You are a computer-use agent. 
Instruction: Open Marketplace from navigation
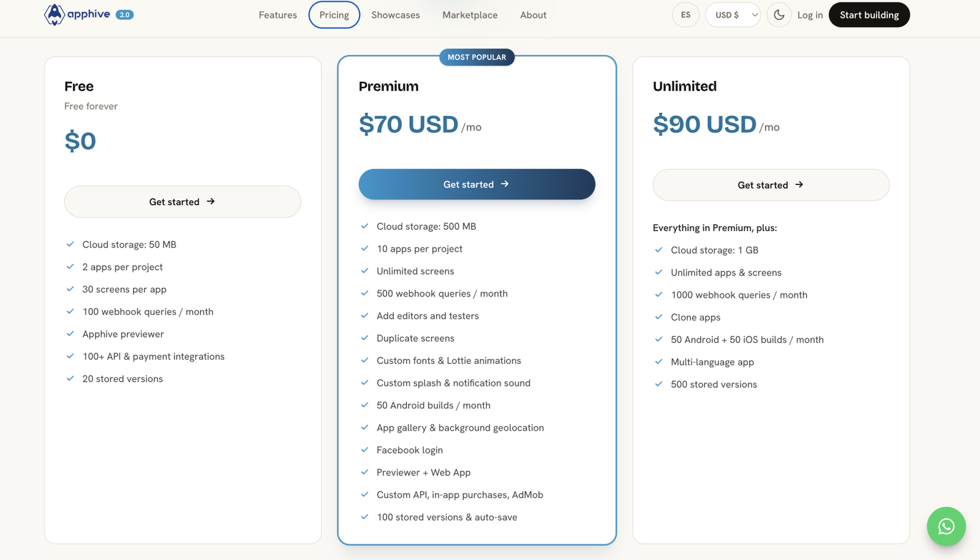click(470, 15)
